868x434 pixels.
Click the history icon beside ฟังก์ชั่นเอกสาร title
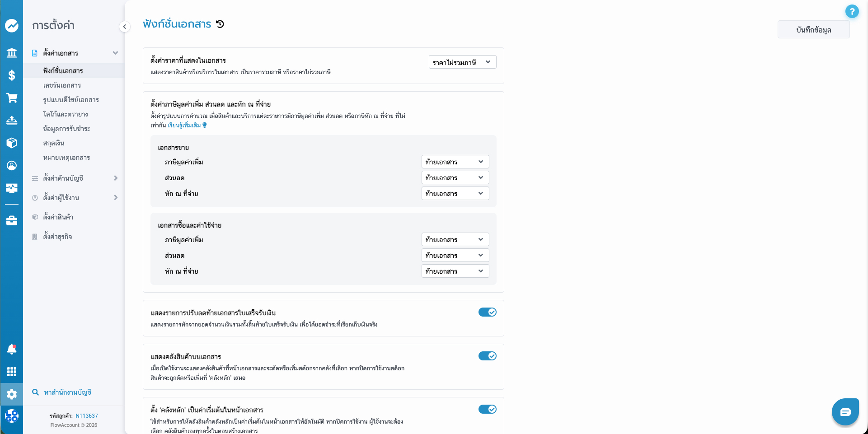click(220, 24)
